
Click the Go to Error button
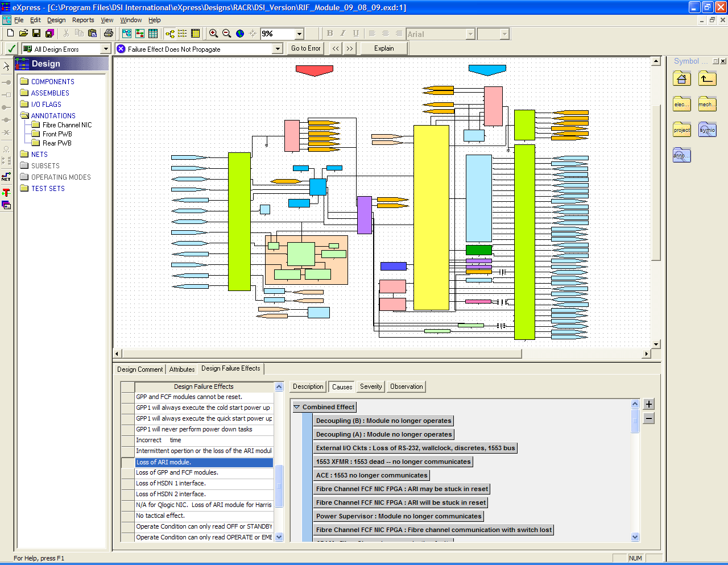coord(305,49)
